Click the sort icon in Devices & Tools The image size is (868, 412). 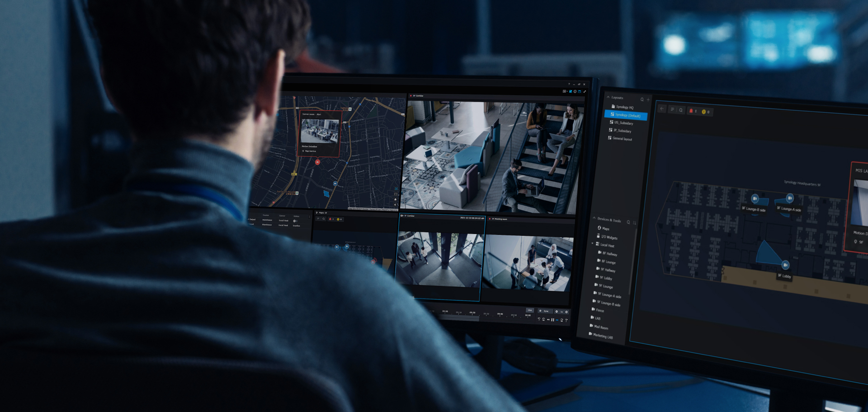(x=634, y=223)
